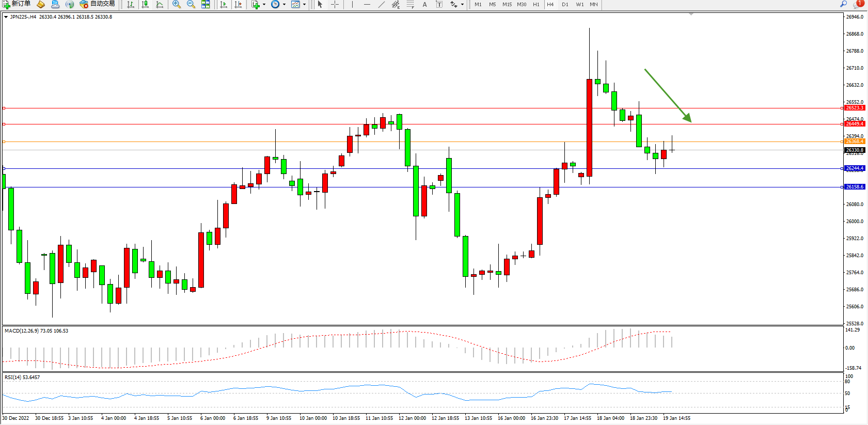Click the New Order (新订单) button
The height and width of the screenshot is (425, 868).
point(17,4)
